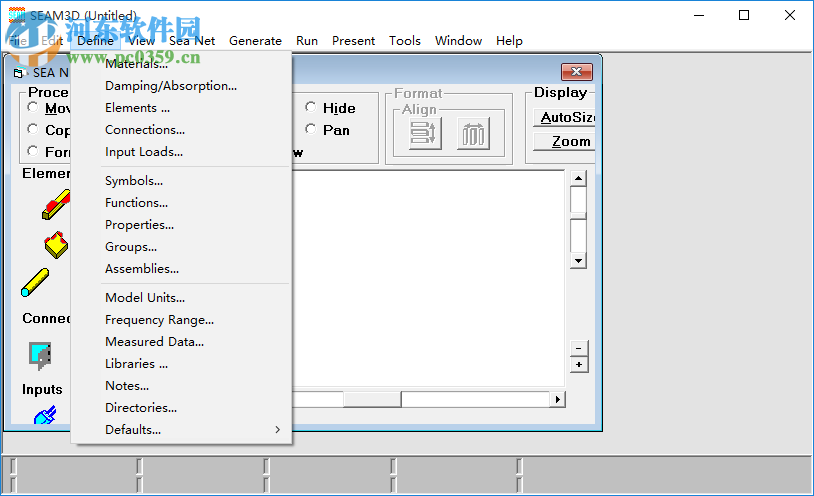Minimize the SEAM3D window

(699, 16)
